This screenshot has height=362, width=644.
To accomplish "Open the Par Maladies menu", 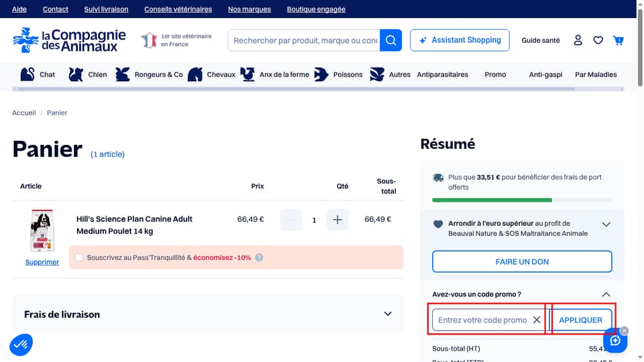I will tap(596, 74).
